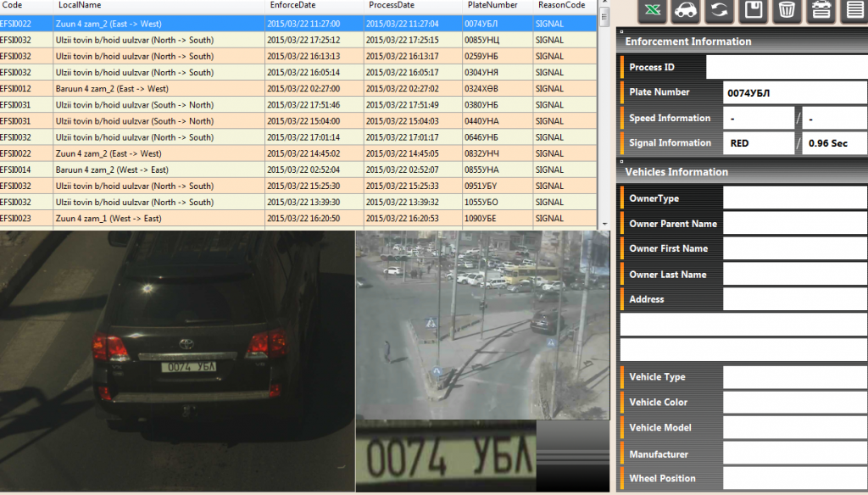Click the Excel export icon
The image size is (868, 495).
point(652,10)
